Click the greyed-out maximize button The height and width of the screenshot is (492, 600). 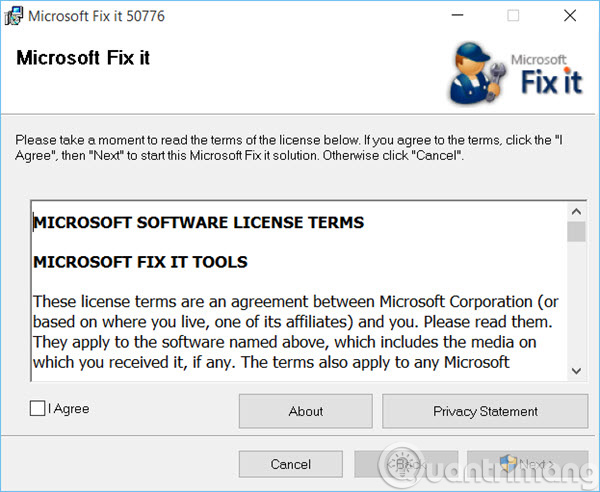coord(514,16)
